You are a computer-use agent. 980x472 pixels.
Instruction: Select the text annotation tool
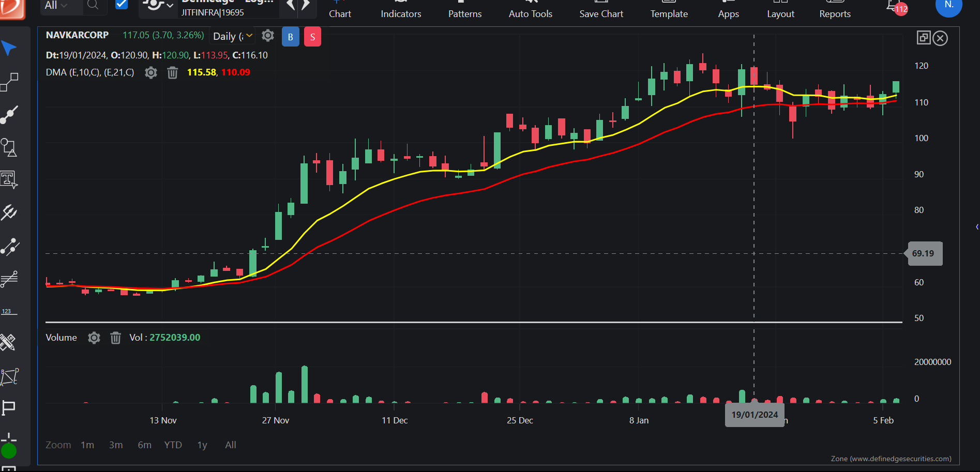9,180
